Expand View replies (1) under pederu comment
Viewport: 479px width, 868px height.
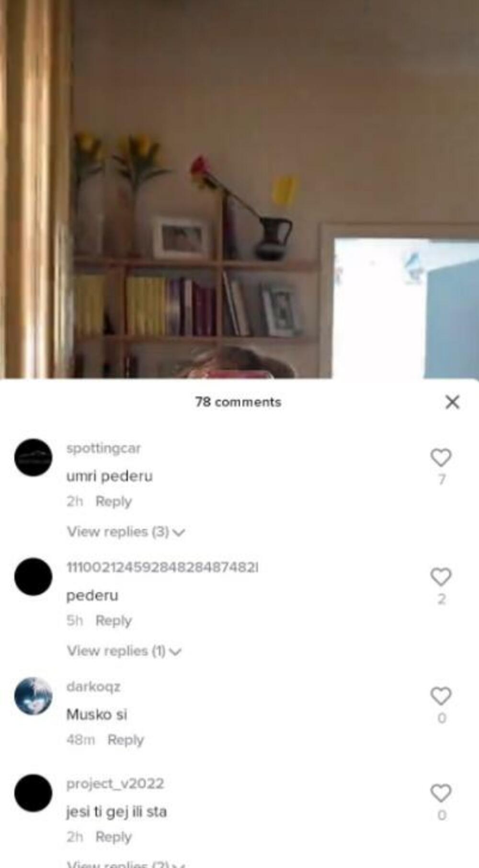124,651
